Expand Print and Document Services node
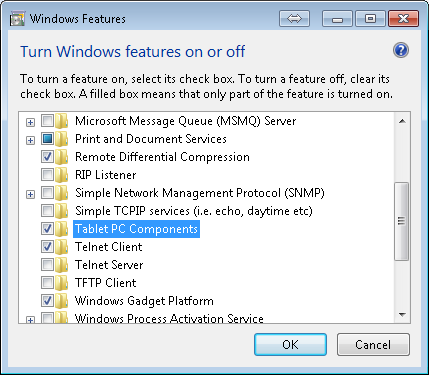Image resolution: width=429 pixels, height=375 pixels. [30, 140]
